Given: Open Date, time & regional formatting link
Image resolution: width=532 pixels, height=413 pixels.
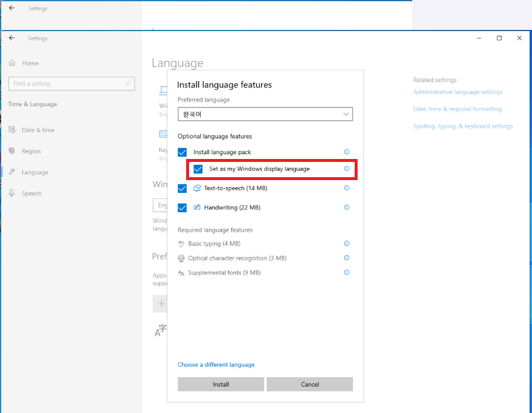Looking at the screenshot, I should coord(457,109).
